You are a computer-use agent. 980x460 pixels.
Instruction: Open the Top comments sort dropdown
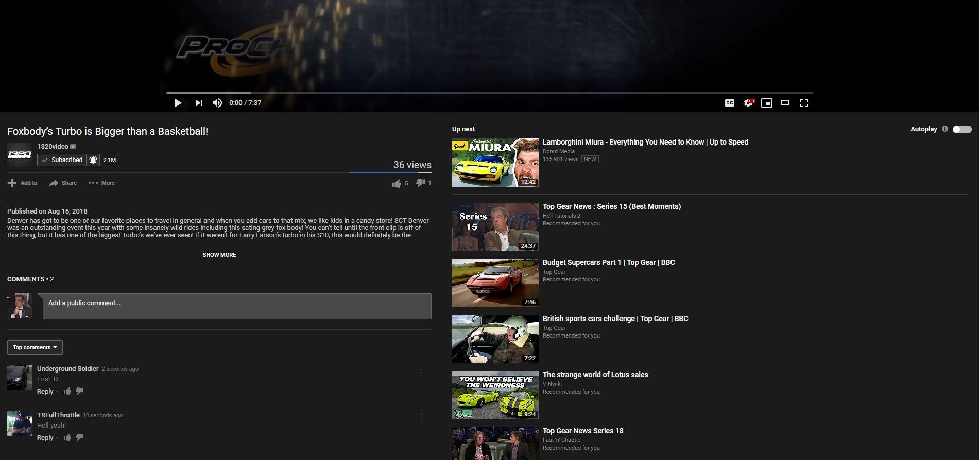(35, 347)
